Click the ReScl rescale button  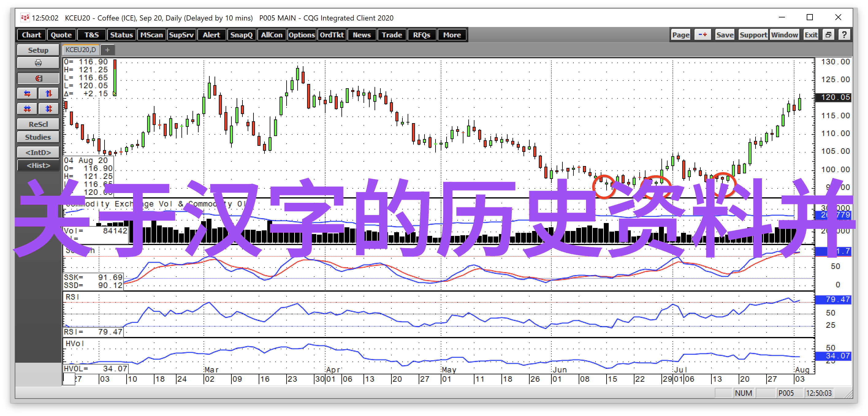pyautogui.click(x=38, y=124)
